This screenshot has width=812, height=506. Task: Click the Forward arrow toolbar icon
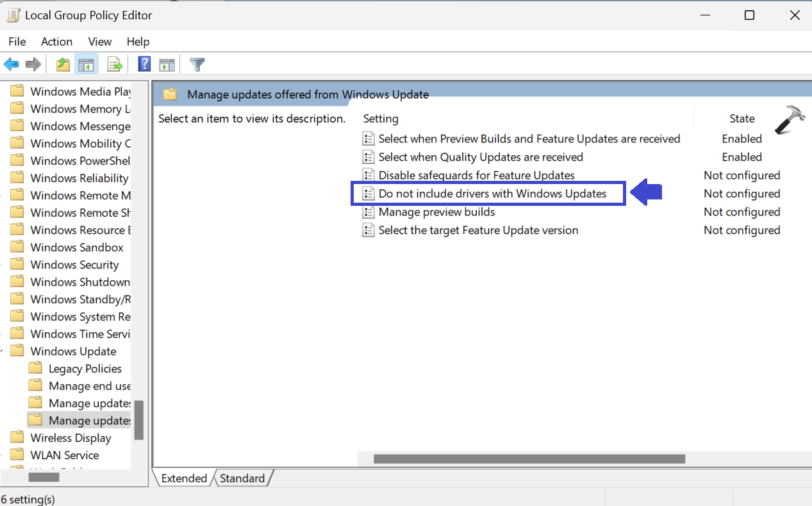(33, 64)
